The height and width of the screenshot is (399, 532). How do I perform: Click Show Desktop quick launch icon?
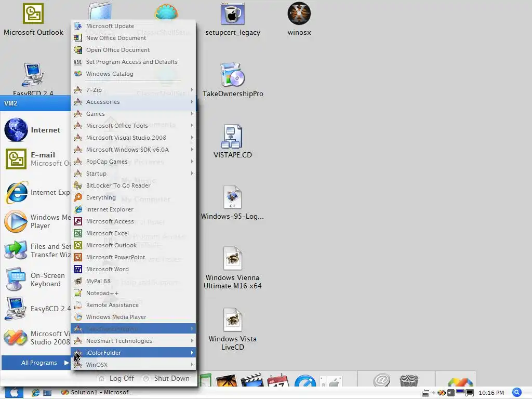pyautogui.click(x=47, y=393)
